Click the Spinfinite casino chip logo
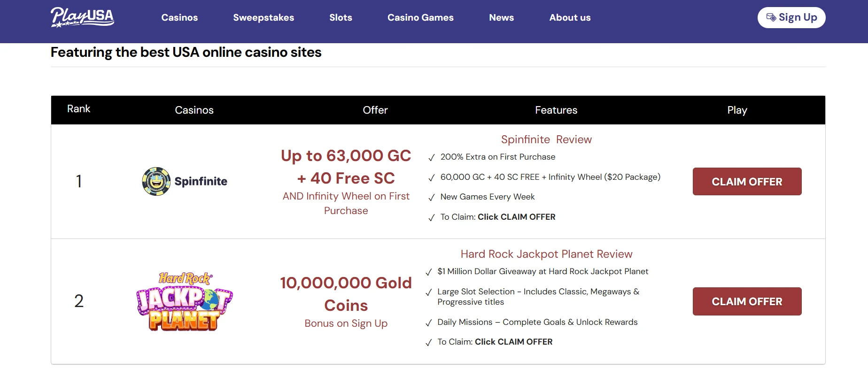 (156, 181)
